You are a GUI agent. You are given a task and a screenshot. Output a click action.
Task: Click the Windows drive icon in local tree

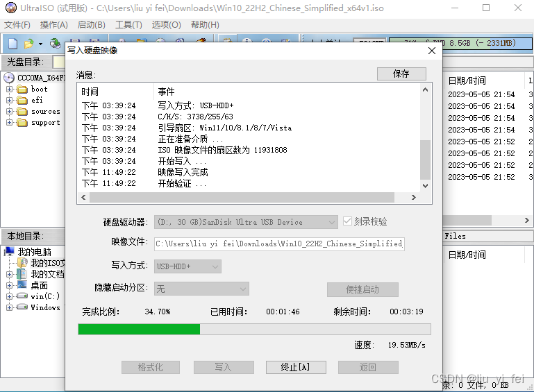click(22, 307)
